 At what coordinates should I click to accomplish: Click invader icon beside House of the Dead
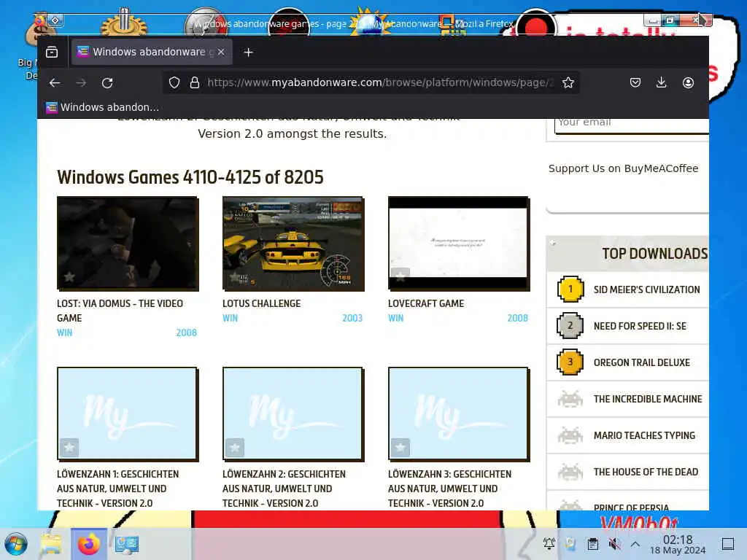pos(570,472)
